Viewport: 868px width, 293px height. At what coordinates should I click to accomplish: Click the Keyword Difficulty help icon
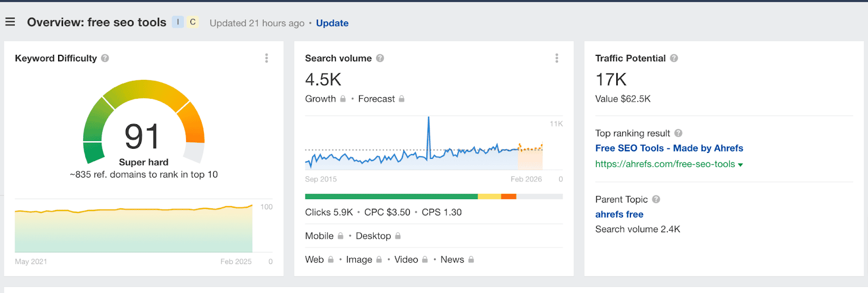pyautogui.click(x=105, y=58)
